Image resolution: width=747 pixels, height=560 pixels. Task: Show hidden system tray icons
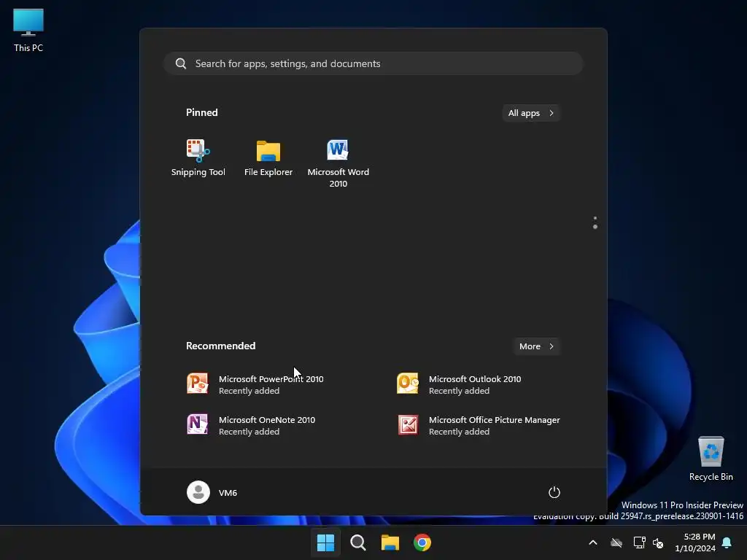point(593,542)
